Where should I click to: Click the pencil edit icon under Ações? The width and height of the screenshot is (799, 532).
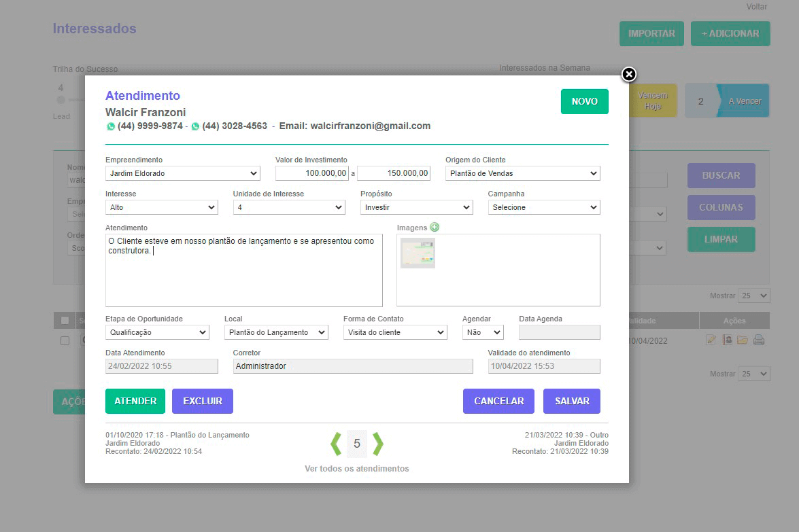pyautogui.click(x=711, y=340)
